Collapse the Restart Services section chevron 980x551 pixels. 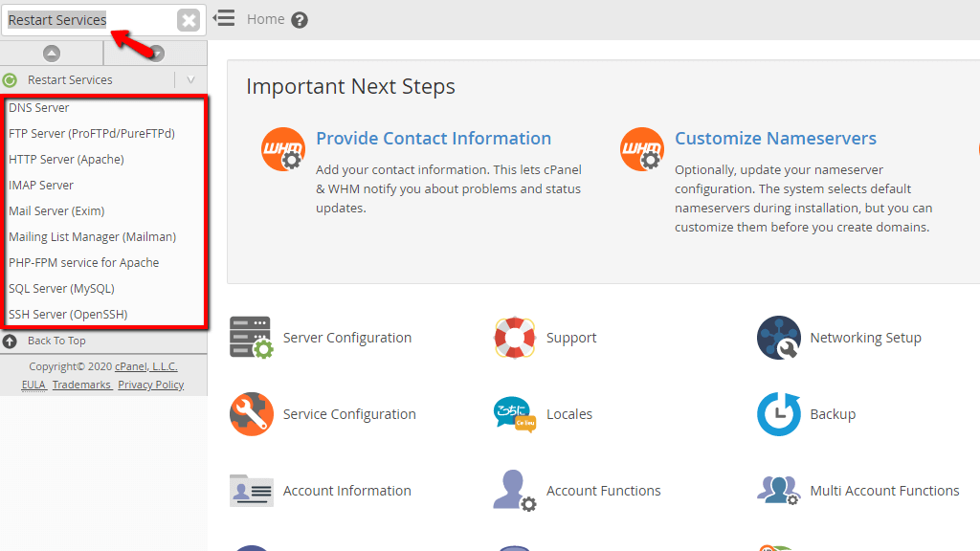[x=190, y=80]
